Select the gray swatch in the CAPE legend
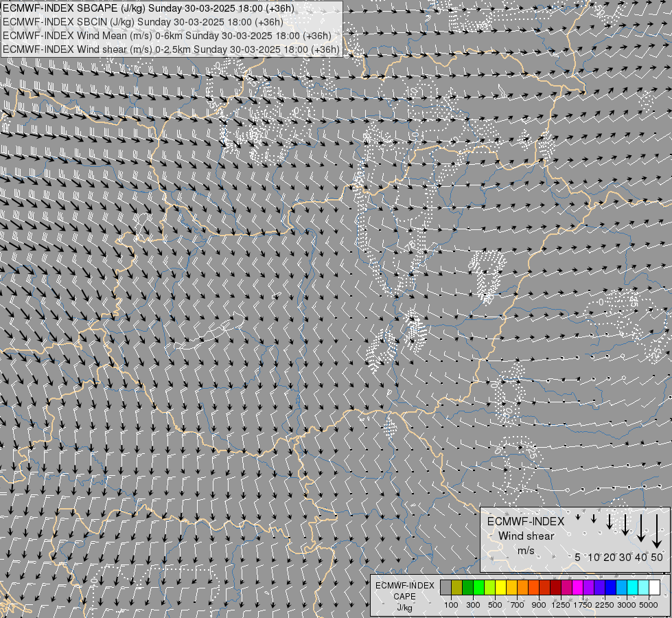The image size is (672, 618). tap(445, 588)
